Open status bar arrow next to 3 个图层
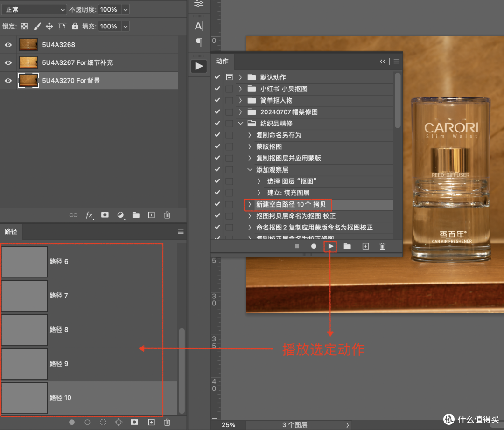504x430 pixels. coord(348,425)
